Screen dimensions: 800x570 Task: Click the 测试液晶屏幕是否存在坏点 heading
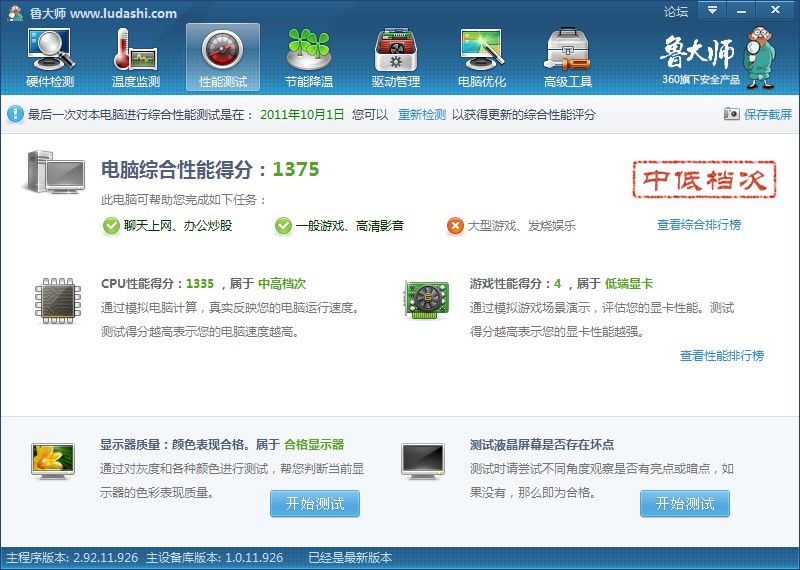542,444
